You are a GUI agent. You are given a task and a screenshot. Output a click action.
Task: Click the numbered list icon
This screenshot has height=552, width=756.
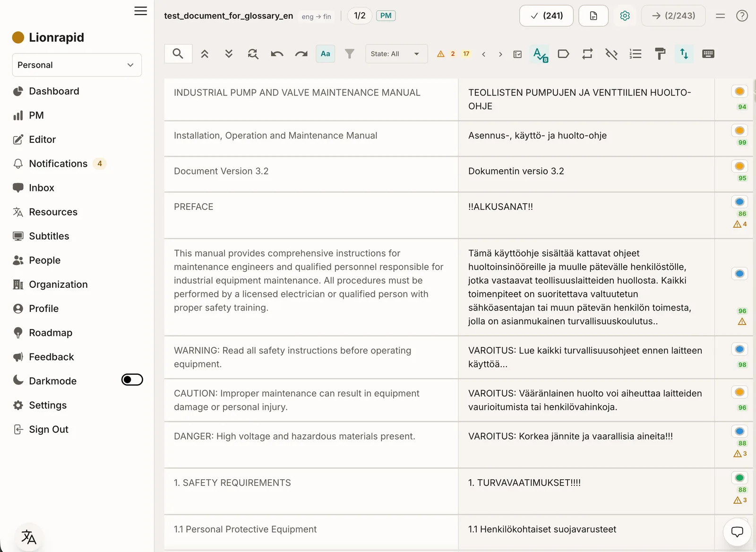point(636,54)
